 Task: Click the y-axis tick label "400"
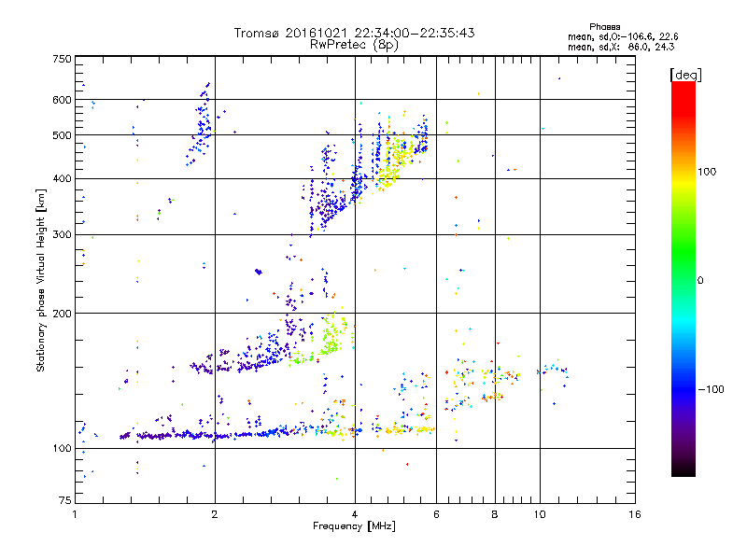62,179
